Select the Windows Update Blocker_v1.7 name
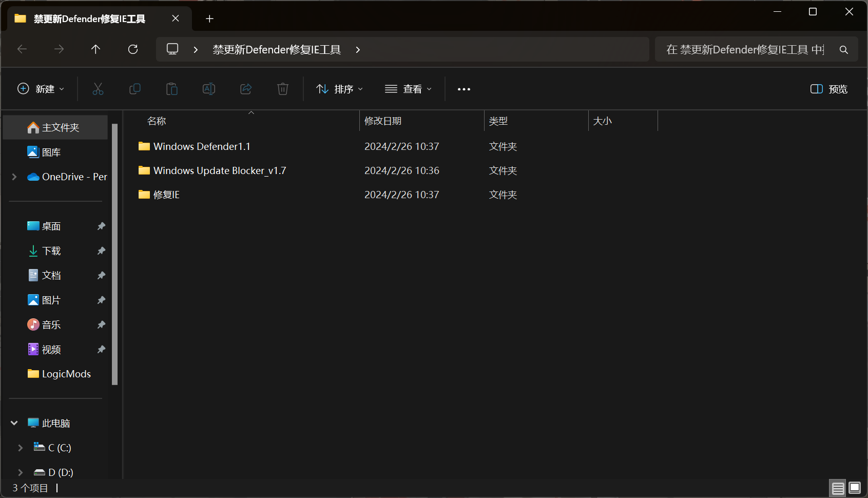Screen dimensions: 868x498 coord(220,170)
